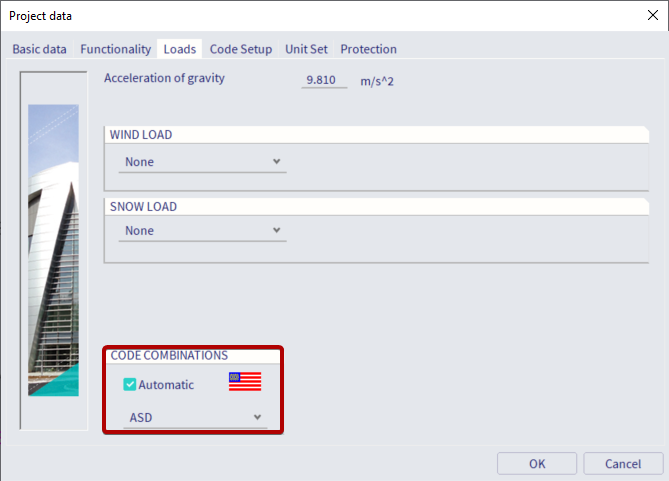Click the US flag national code icon
The width and height of the screenshot is (669, 481).
(x=244, y=381)
